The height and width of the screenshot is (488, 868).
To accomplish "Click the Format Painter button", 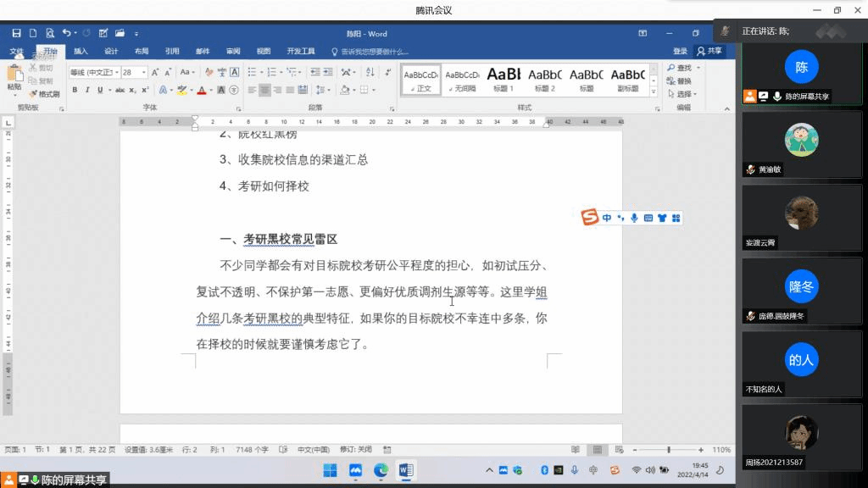I will (44, 94).
